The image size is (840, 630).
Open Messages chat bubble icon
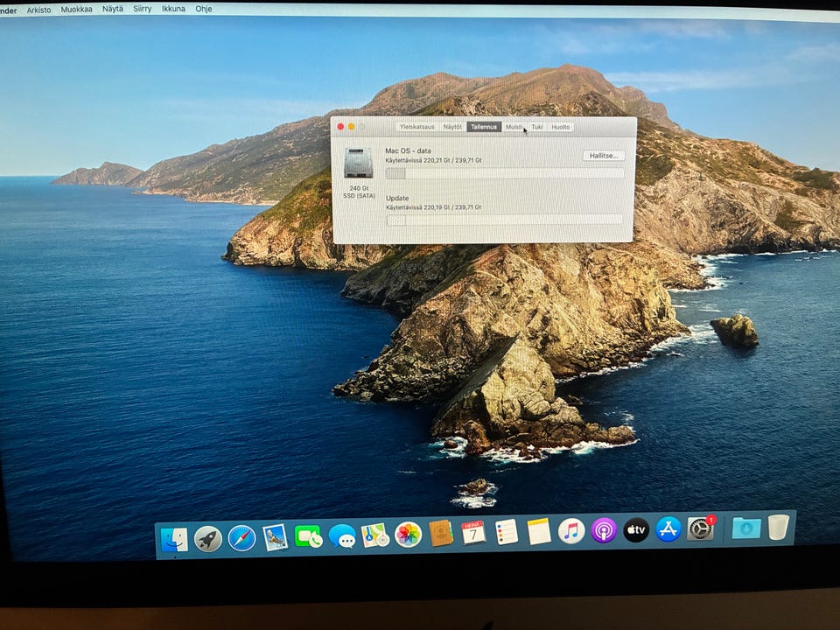pos(342,535)
